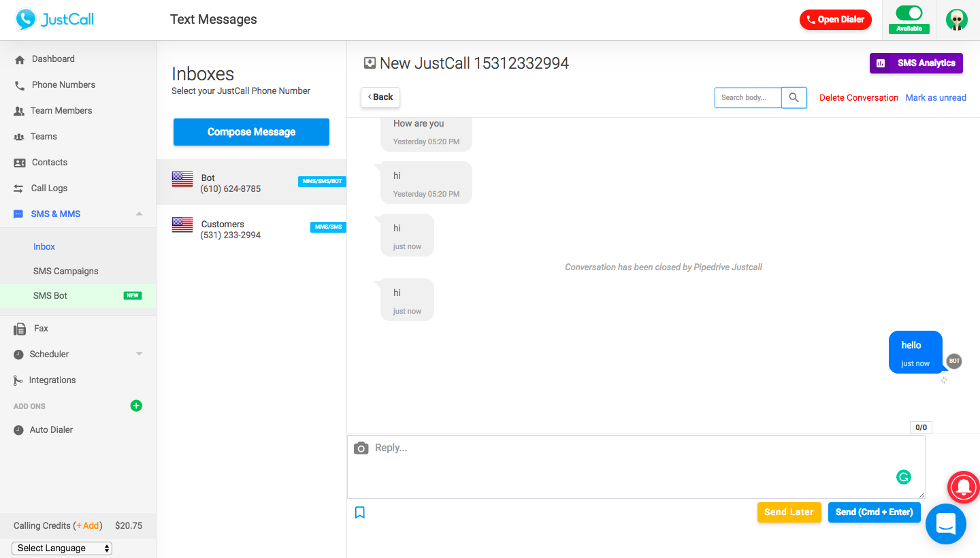
Task: Click the green Add Ons plus icon
Action: (136, 406)
